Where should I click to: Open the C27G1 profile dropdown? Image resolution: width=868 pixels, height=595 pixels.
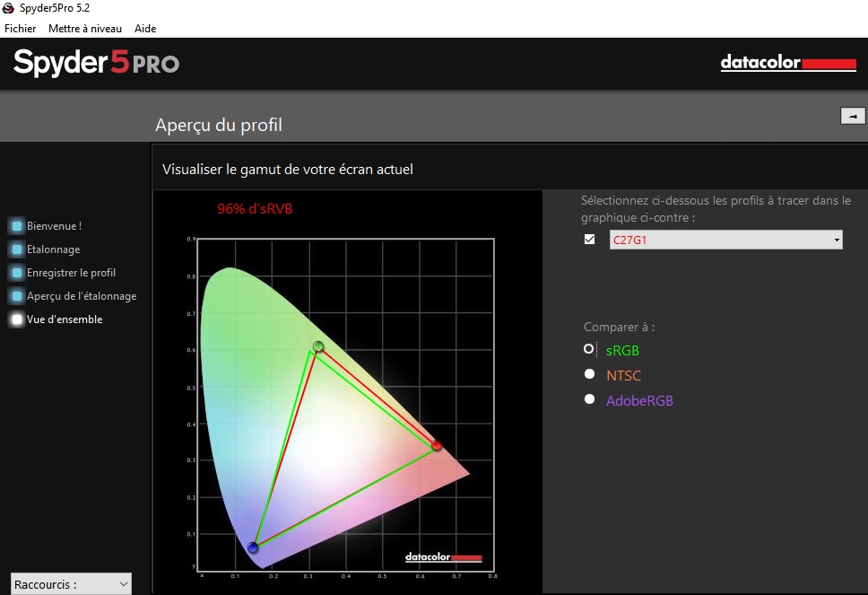(x=725, y=240)
